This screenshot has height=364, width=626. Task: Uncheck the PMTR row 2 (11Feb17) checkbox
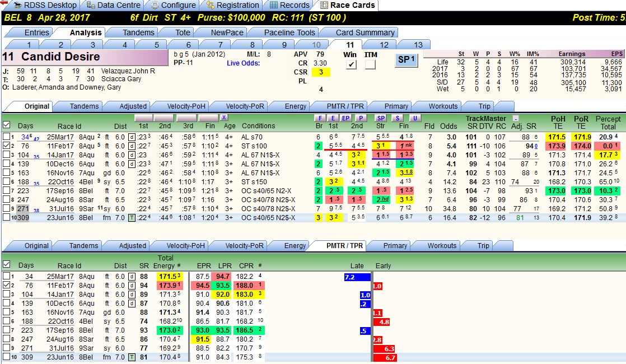[6, 285]
